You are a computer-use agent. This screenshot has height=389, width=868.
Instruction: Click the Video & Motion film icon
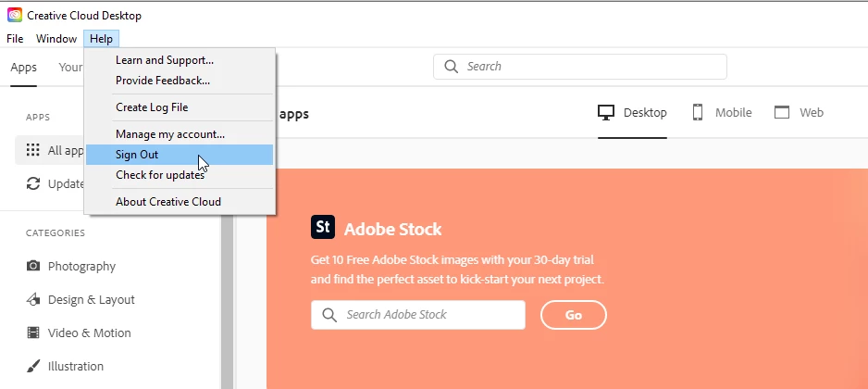click(33, 333)
